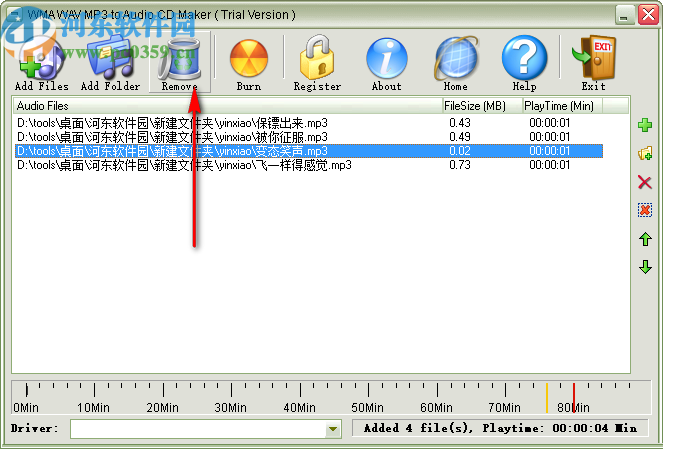Click the 0.43 file size cell

click(x=460, y=123)
